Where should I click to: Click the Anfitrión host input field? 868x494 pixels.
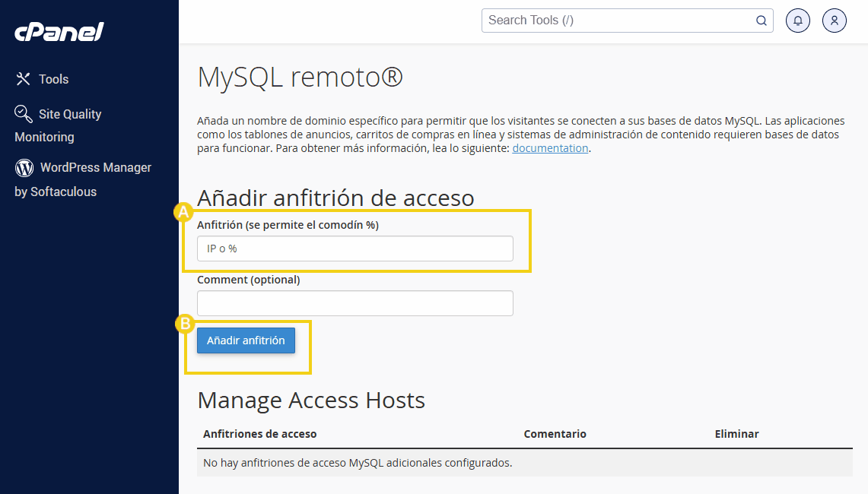tap(355, 249)
